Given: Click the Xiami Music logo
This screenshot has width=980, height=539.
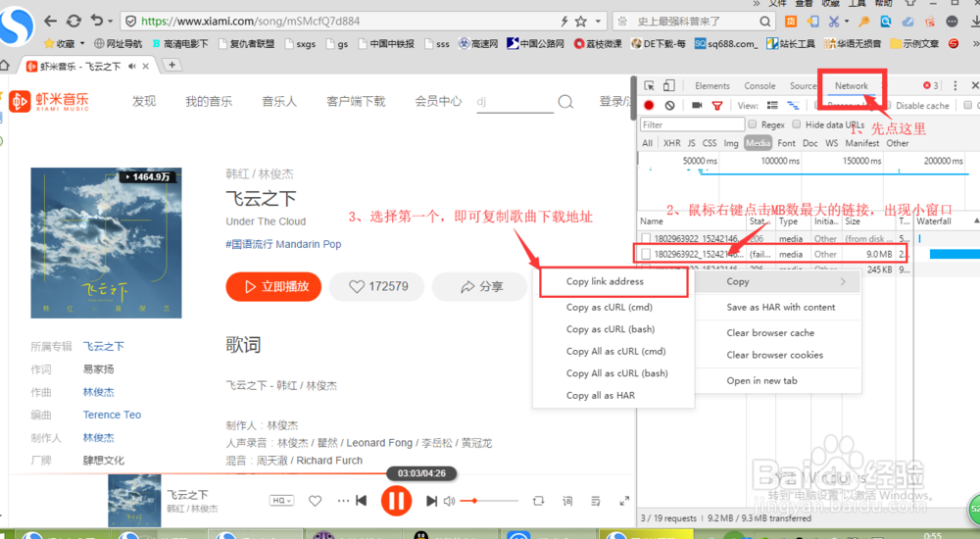Looking at the screenshot, I should click(50, 101).
